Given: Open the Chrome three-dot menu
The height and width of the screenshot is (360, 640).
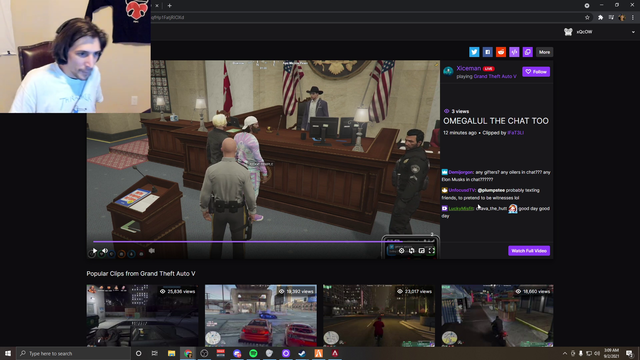Looking at the screenshot, I should pos(633,18).
